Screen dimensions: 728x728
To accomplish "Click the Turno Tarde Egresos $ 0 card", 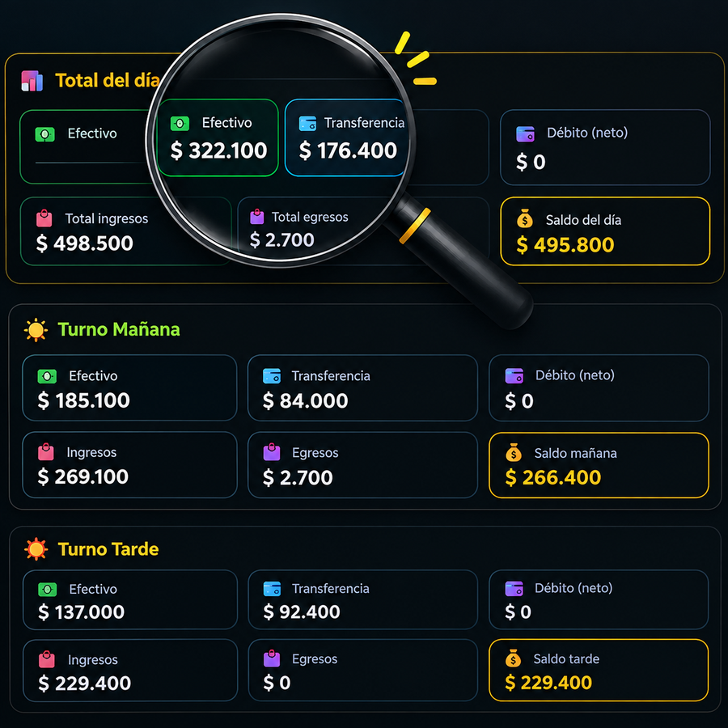I will click(x=362, y=671).
